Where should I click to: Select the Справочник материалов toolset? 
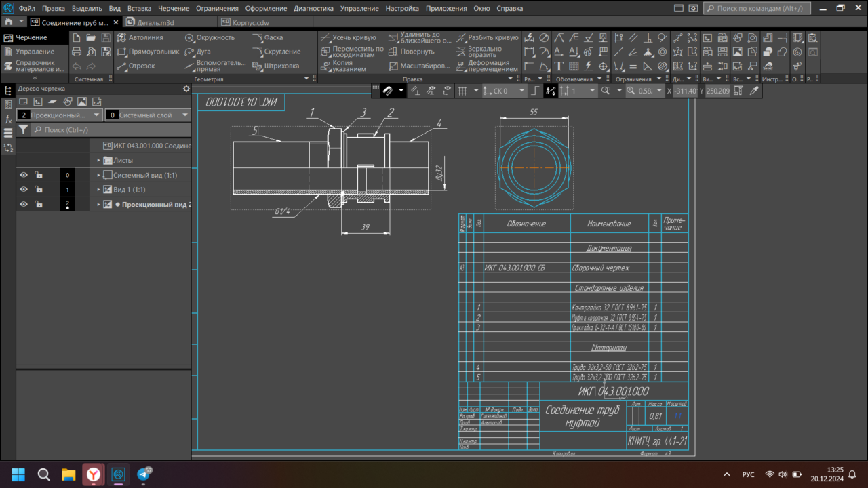coord(35,66)
